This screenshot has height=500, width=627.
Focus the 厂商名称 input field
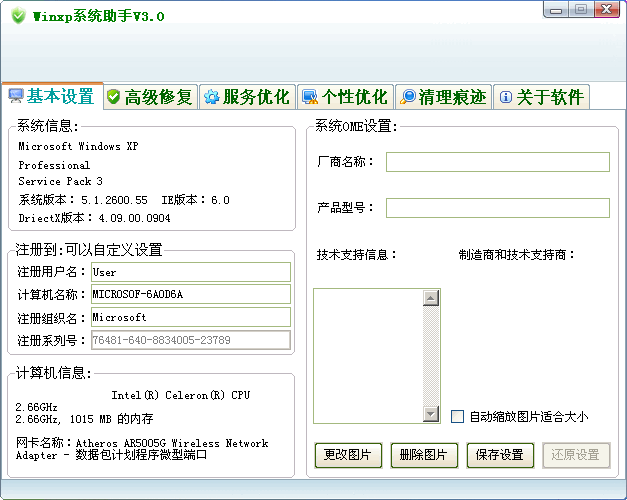(498, 162)
